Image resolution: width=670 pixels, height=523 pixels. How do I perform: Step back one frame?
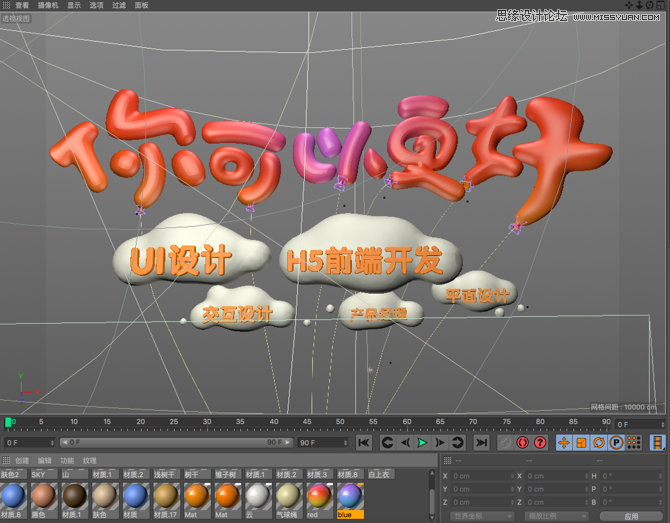(x=405, y=443)
